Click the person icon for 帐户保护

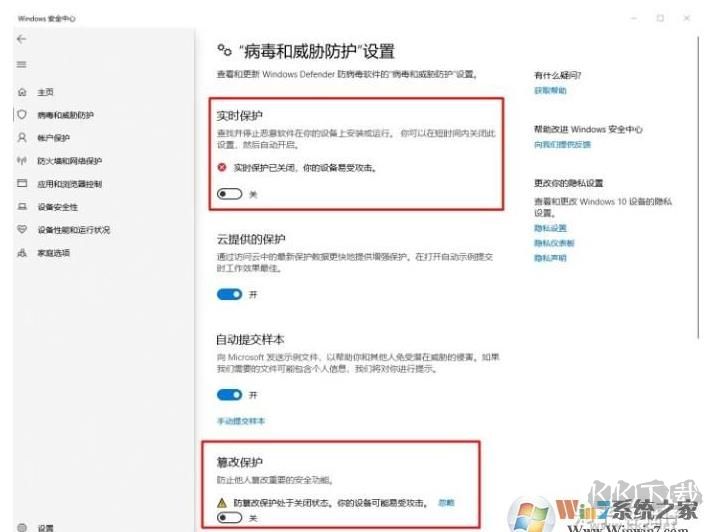22,137
